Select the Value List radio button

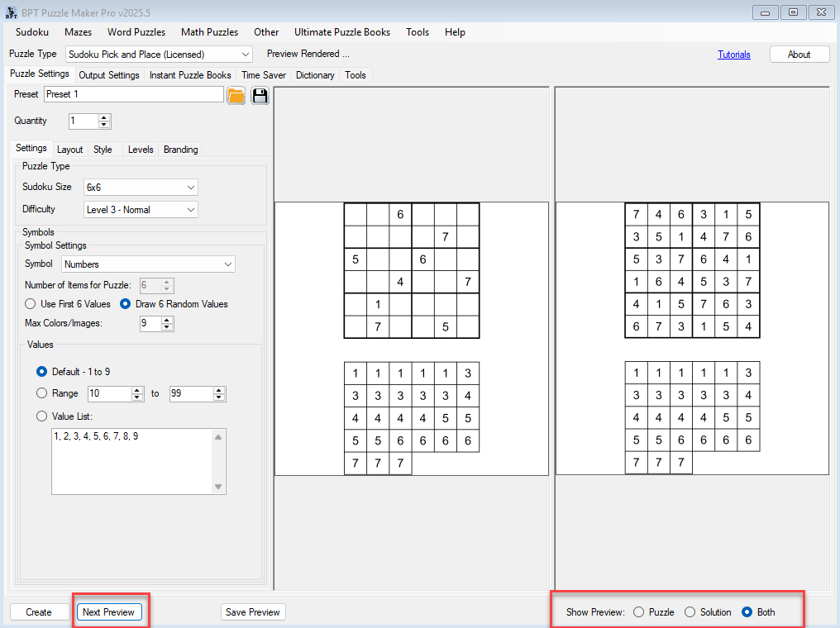point(41,416)
